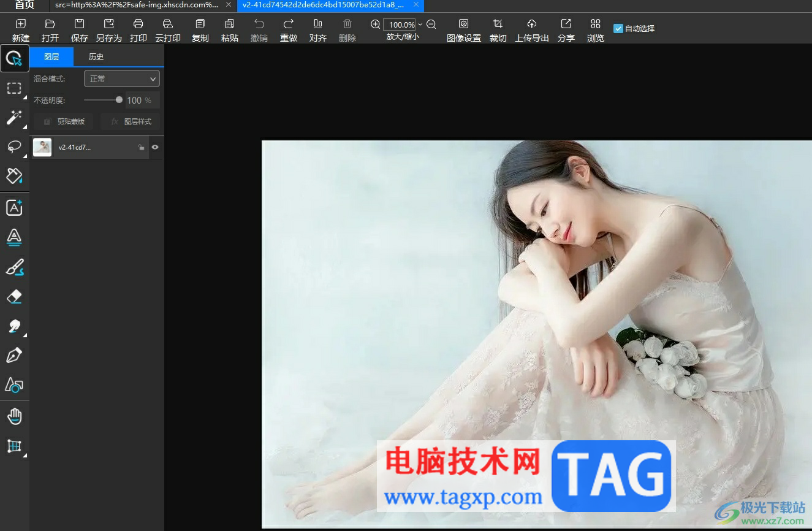Open Image Settings (图像设置)
Image resolution: width=812 pixels, height=531 pixels.
463,25
